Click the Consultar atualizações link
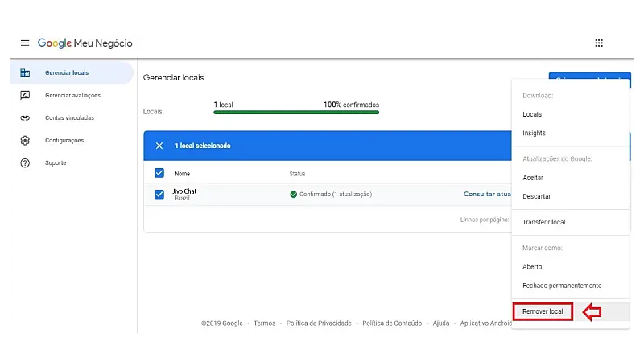This screenshot has height=362, width=644. point(487,194)
